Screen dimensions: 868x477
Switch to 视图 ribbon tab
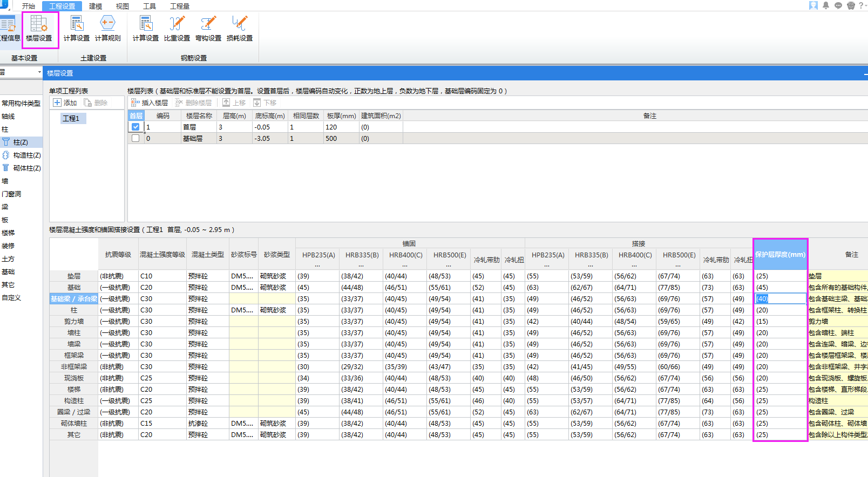pos(123,6)
